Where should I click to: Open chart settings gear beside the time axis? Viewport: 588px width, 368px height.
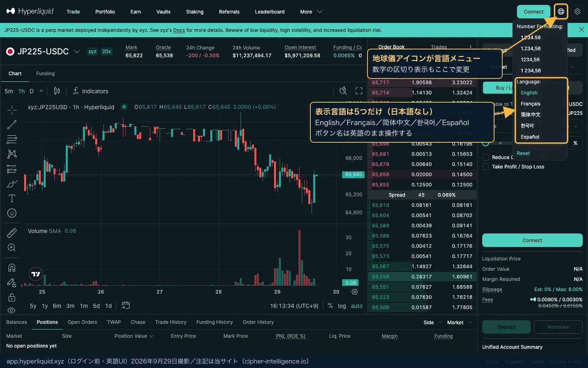[354, 292]
